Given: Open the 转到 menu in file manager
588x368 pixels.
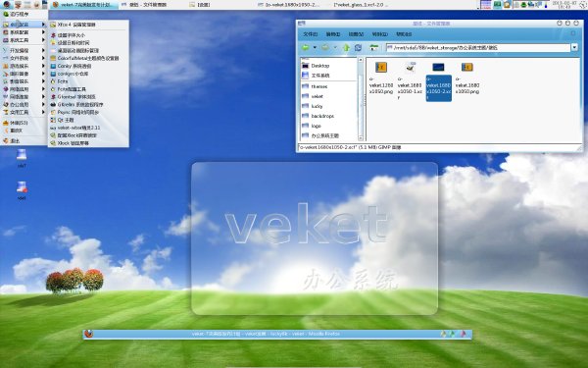Looking at the screenshot, I should click(379, 34).
